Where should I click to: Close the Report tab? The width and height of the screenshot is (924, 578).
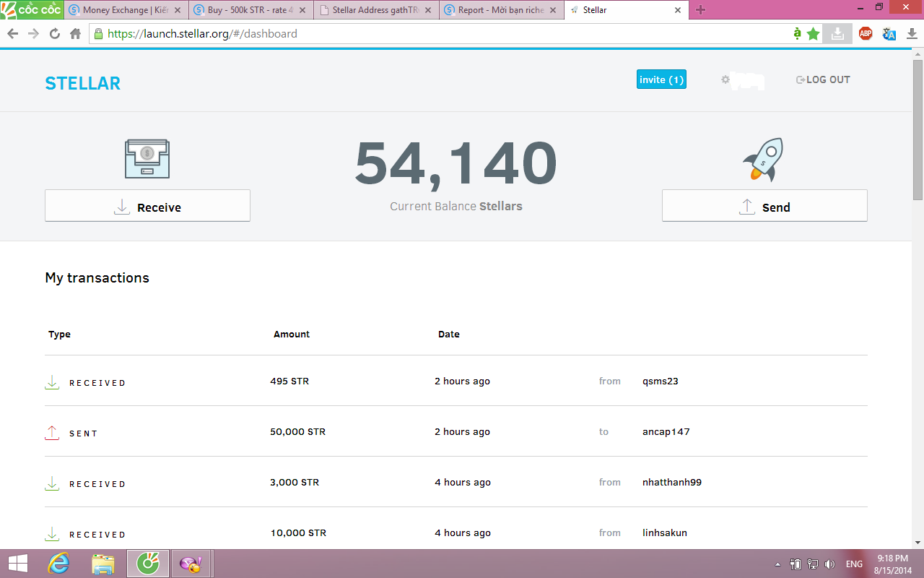coord(553,10)
